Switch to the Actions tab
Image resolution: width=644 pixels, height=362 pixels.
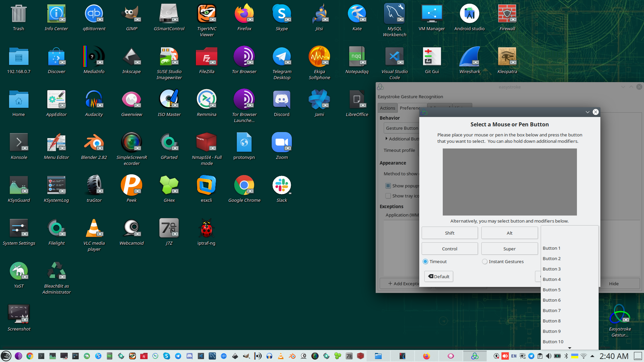pyautogui.click(x=387, y=108)
